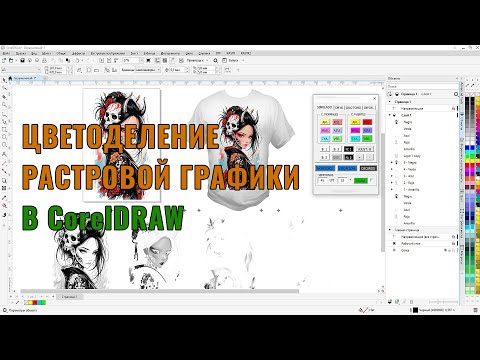The height and width of the screenshot is (360, 480).
Task: Toggle lock on Направляющие (все страницы) row
Action: coord(453,237)
